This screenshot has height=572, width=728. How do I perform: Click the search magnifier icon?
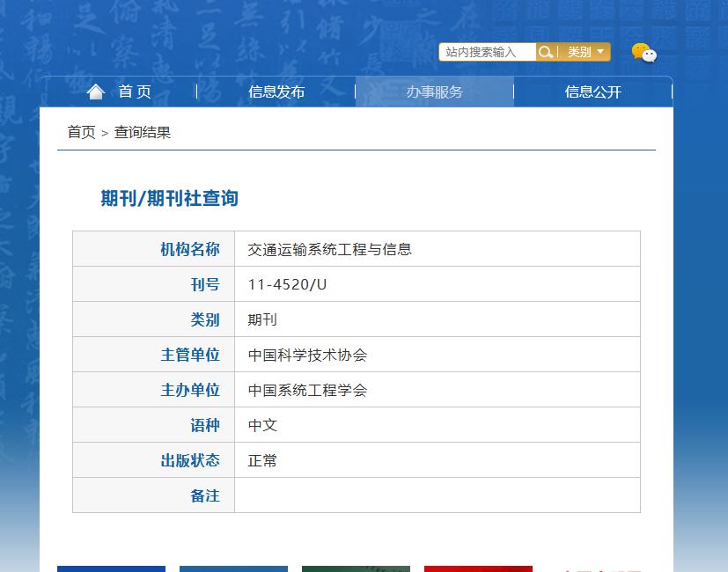point(546,52)
